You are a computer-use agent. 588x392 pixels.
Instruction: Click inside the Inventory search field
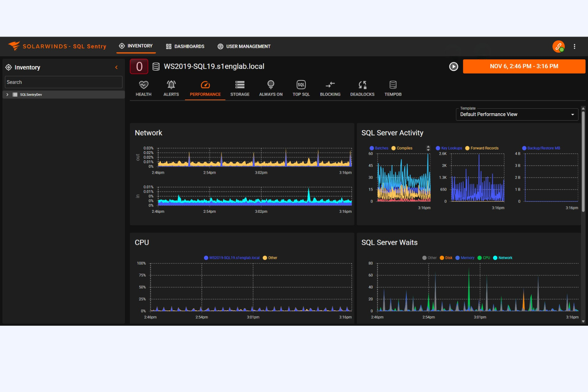pyautogui.click(x=63, y=82)
